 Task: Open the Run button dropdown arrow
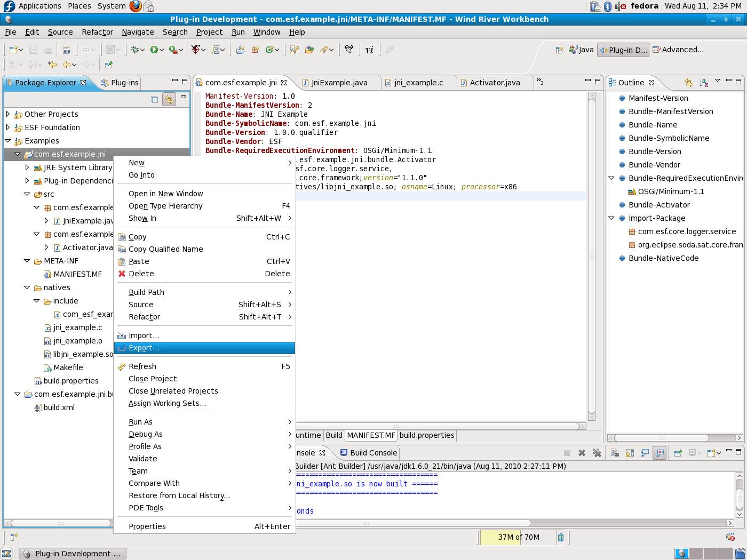[161, 50]
